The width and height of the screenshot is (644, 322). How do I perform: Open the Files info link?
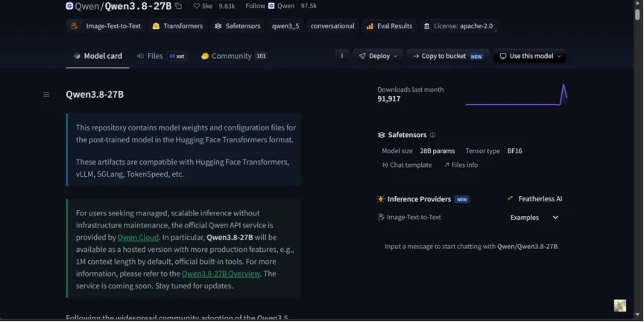461,165
